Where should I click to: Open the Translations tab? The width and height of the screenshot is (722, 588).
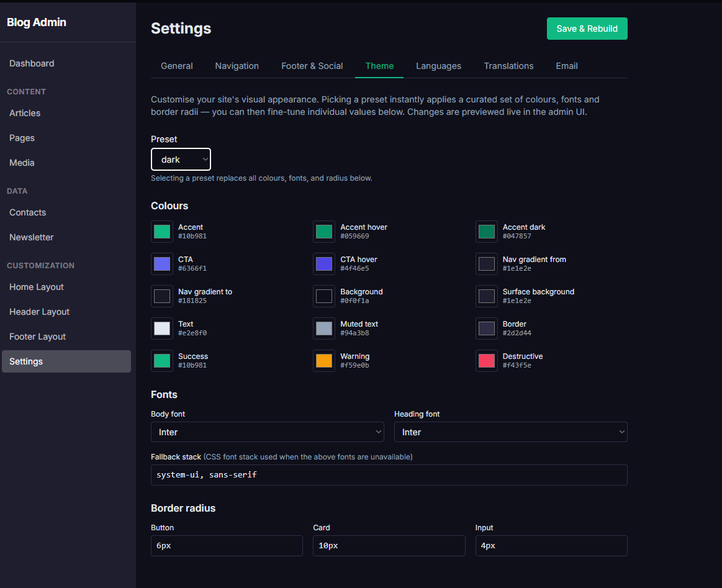point(508,66)
